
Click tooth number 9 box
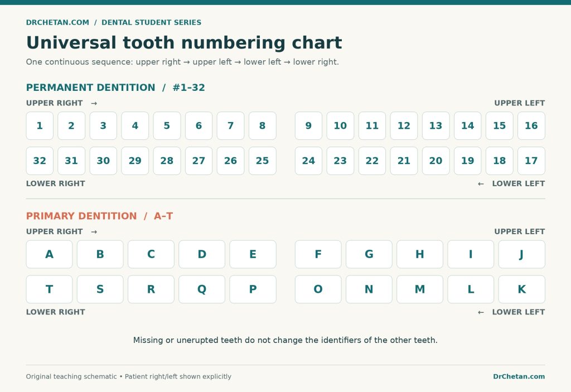pos(308,125)
